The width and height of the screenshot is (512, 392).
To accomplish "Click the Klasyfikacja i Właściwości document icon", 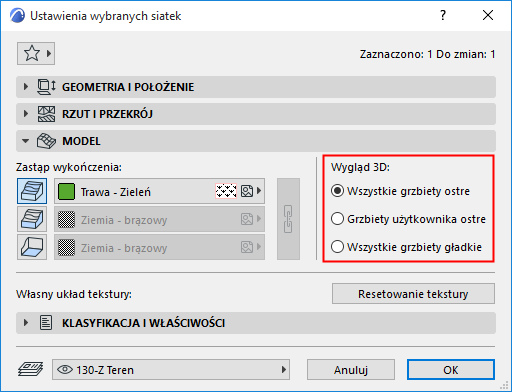I will coord(46,323).
